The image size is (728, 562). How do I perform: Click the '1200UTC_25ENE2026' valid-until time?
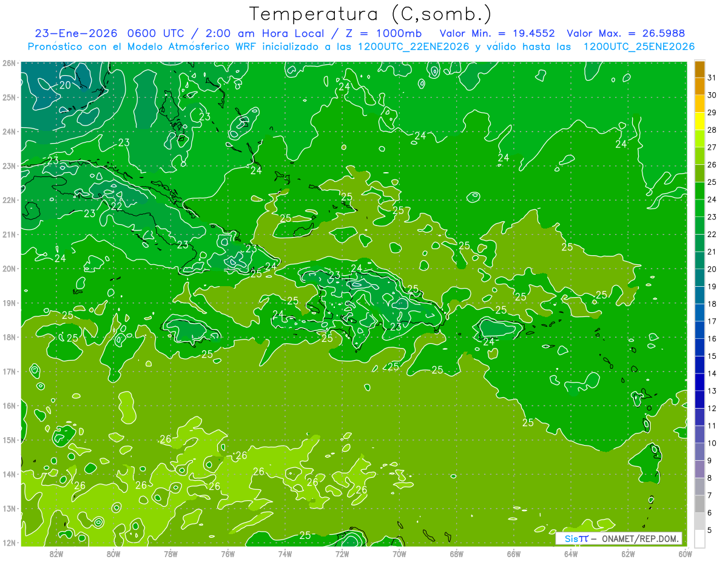pos(639,47)
